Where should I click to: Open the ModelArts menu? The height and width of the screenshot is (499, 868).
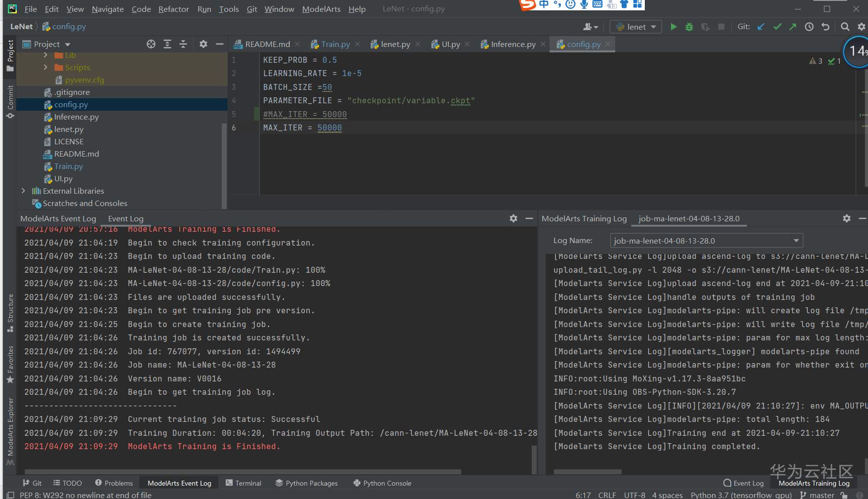click(x=321, y=9)
